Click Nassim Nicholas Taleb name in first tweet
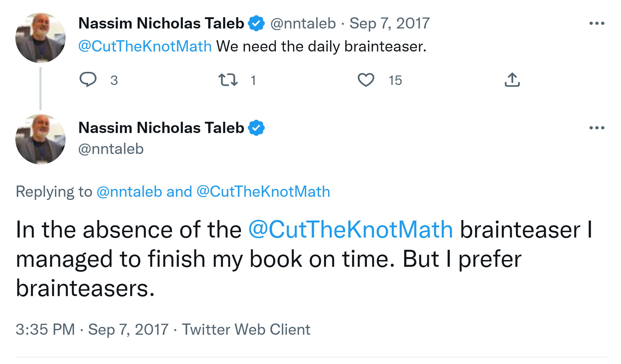The image size is (621, 364). (161, 23)
